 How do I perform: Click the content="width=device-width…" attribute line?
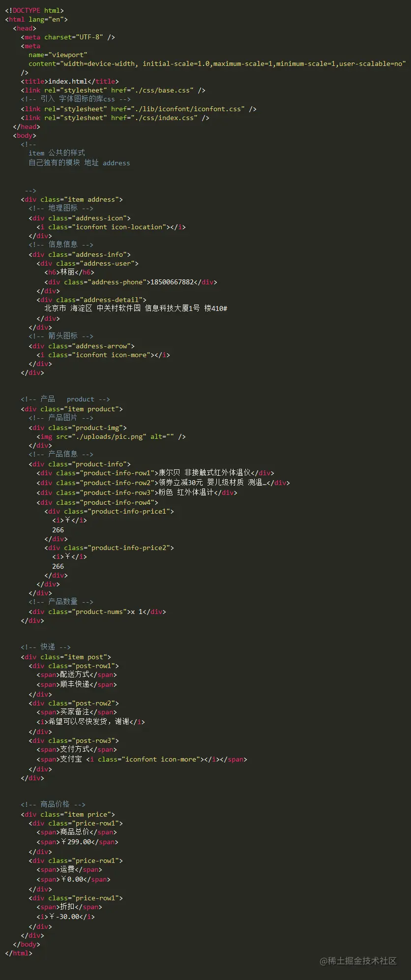[217, 63]
